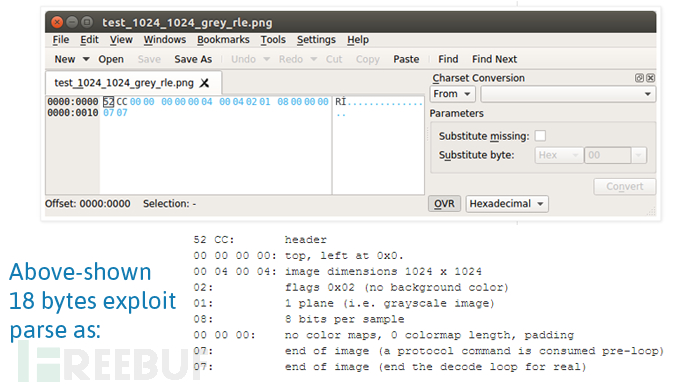
Task: Enable the Substitute missing checkbox
Action: tap(540, 136)
